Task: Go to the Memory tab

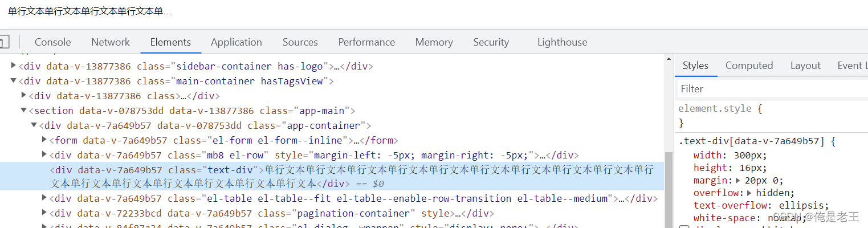Action: pyautogui.click(x=434, y=42)
